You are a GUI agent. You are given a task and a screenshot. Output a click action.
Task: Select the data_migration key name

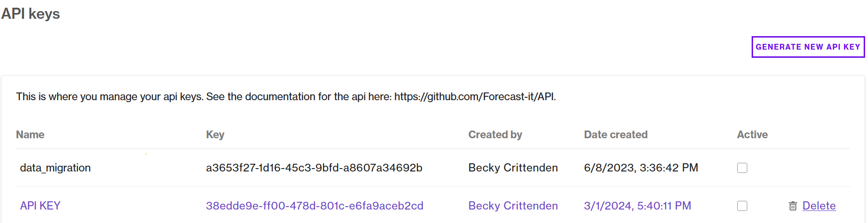55,168
